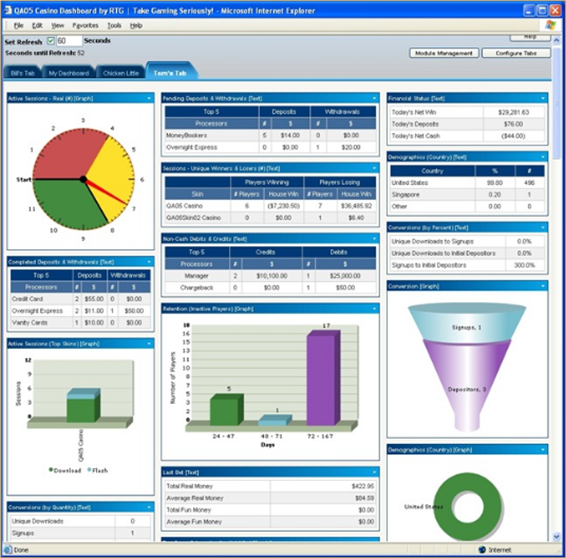This screenshot has width=566, height=558.
Task: Collapse the Pending Deposits & Withdrawals module arrow
Action: (374, 98)
